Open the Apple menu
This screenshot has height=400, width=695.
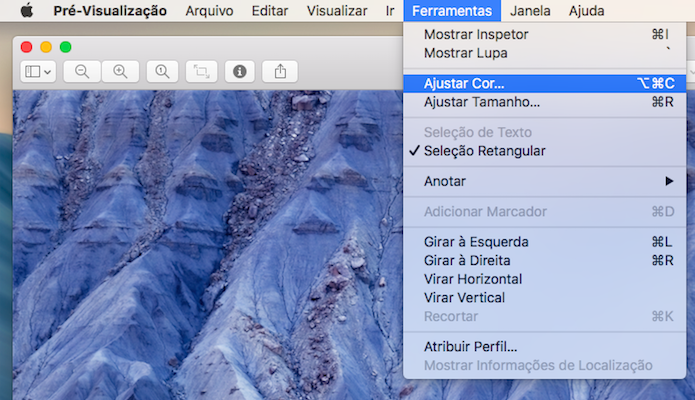[27, 10]
